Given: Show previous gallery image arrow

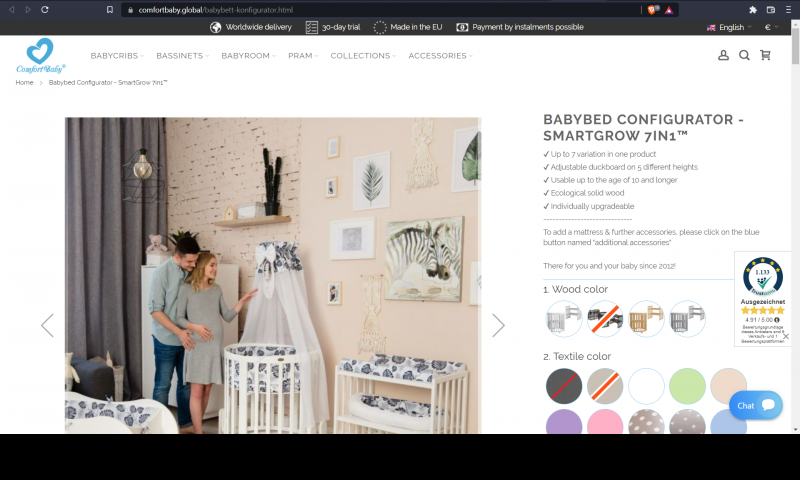Looking at the screenshot, I should click(47, 325).
